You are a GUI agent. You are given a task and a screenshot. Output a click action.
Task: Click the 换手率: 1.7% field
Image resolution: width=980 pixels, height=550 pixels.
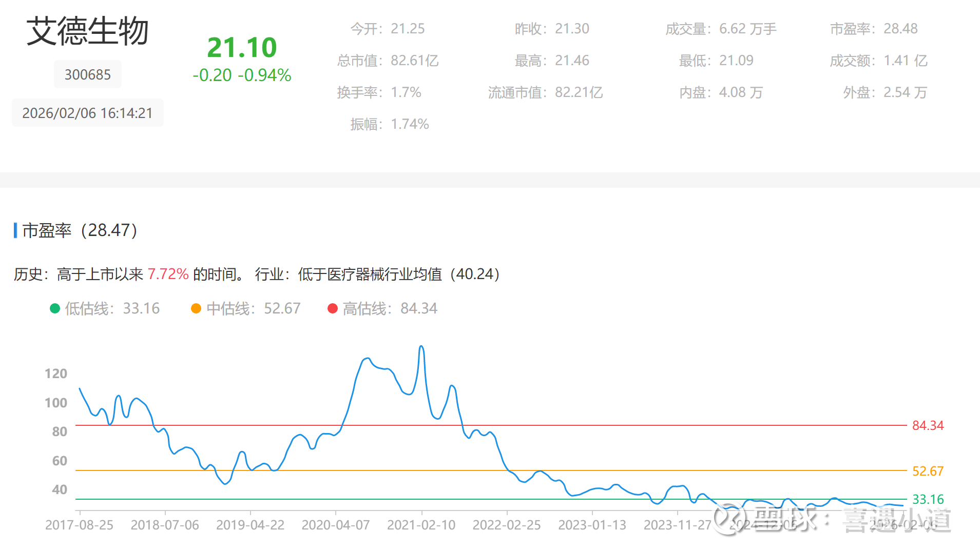pos(379,92)
